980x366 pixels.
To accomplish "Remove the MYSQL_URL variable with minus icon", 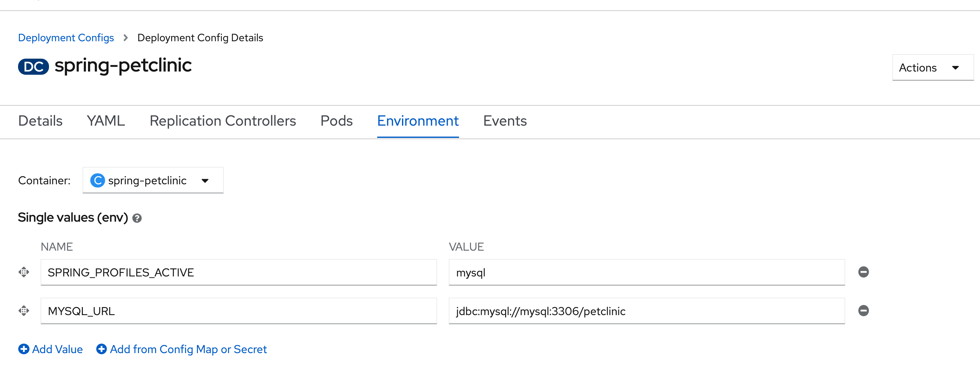I will (x=863, y=311).
